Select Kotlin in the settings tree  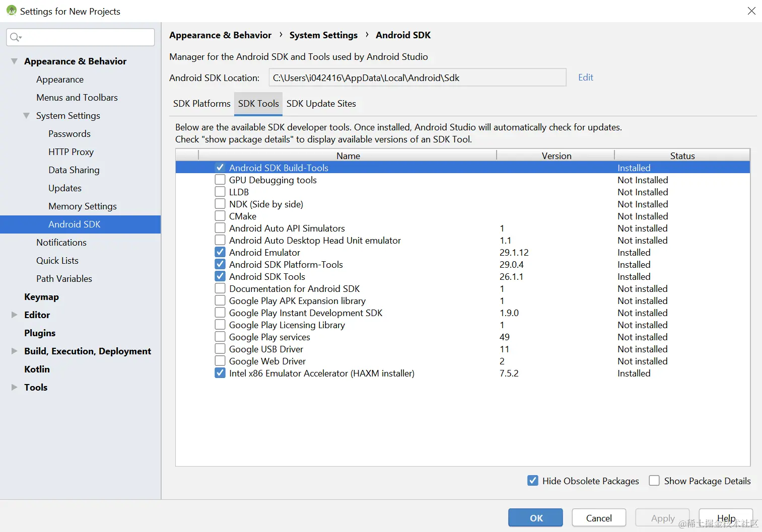37,369
